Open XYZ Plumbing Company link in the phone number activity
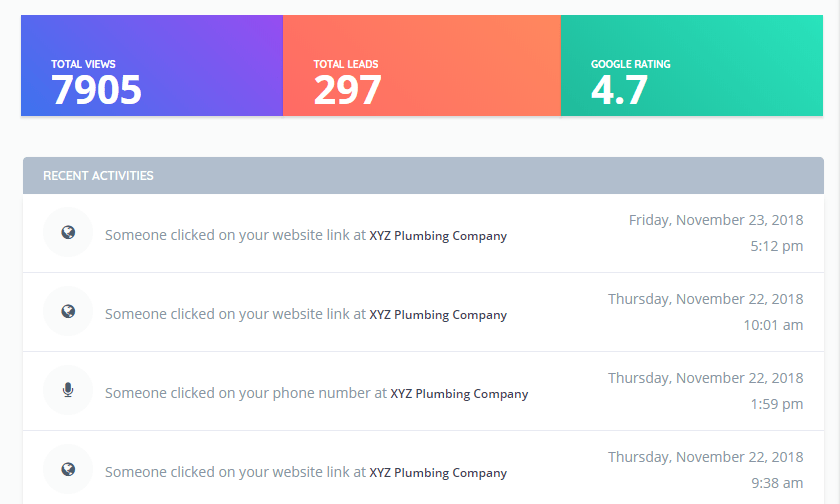Viewport: 840px width, 504px height. tap(459, 394)
